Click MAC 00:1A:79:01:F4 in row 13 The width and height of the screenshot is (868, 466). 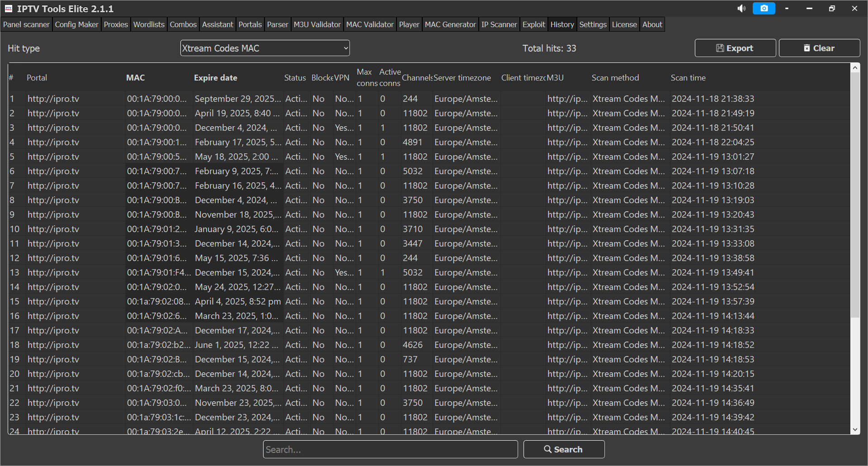(159, 272)
